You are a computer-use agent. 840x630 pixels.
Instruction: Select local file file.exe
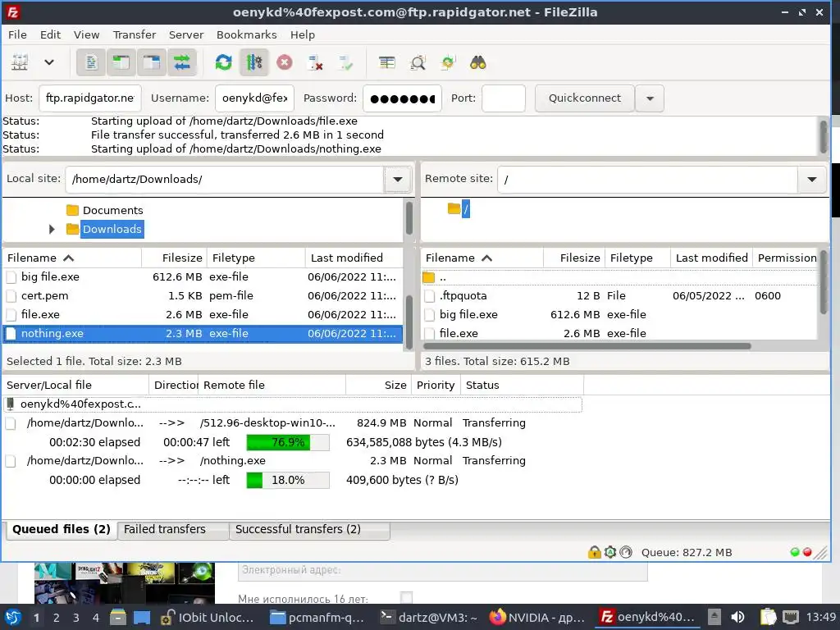(x=203, y=314)
